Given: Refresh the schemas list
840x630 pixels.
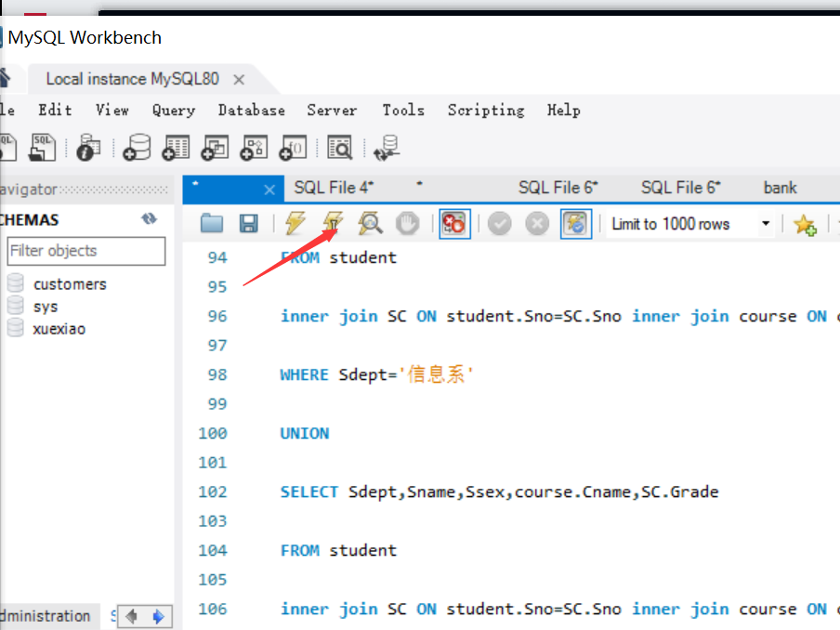Looking at the screenshot, I should pyautogui.click(x=149, y=218).
